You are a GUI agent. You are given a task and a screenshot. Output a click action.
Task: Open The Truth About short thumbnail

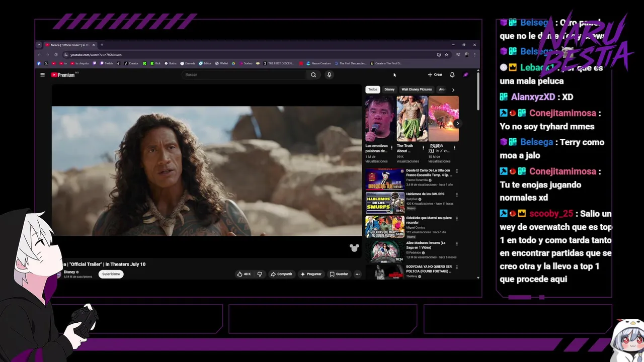(412, 119)
